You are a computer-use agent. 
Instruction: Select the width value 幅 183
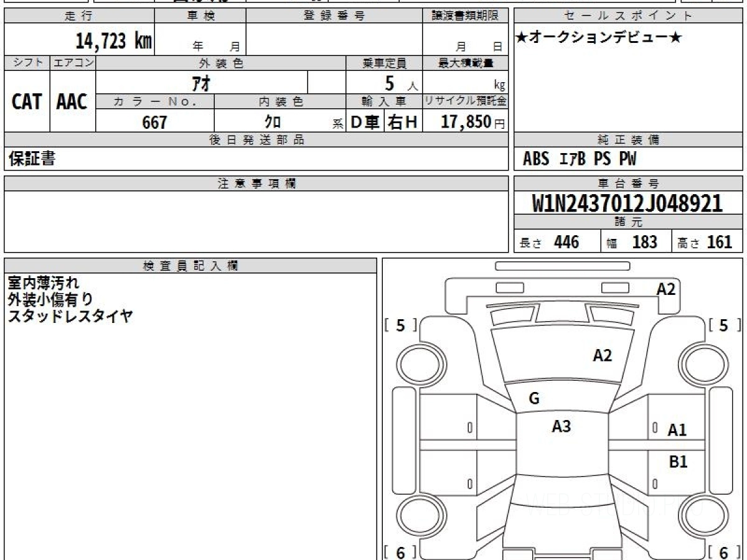coord(632,242)
